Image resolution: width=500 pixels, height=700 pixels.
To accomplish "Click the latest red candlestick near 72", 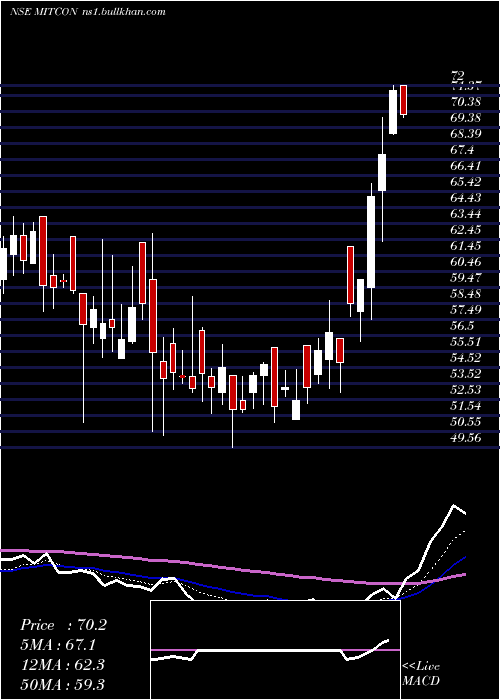I will pos(404,100).
